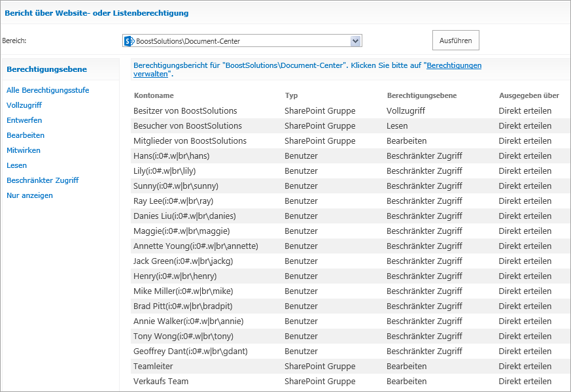This screenshot has height=392, width=571.
Task: Open the Bereich dropdown arrow
Action: 355,41
